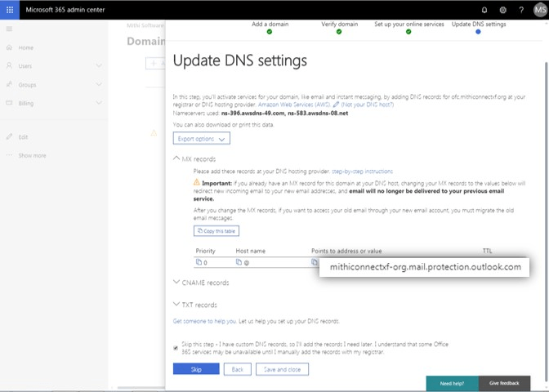The width and height of the screenshot is (549, 392).
Task: Open the settings gear icon
Action: click(502, 10)
